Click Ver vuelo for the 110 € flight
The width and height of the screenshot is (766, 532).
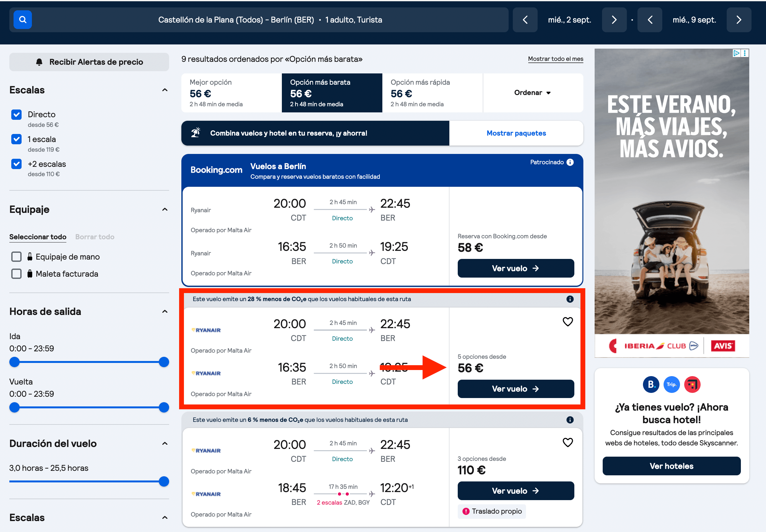516,491
